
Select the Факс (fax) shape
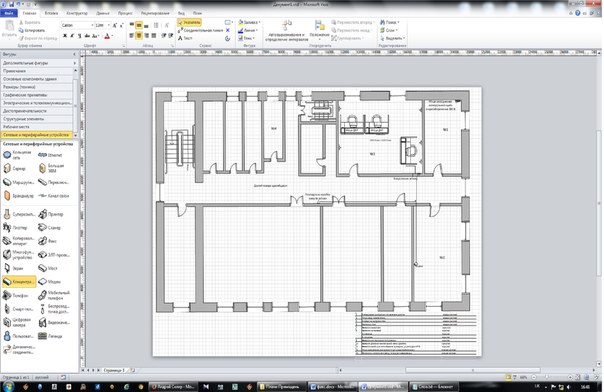(48, 241)
